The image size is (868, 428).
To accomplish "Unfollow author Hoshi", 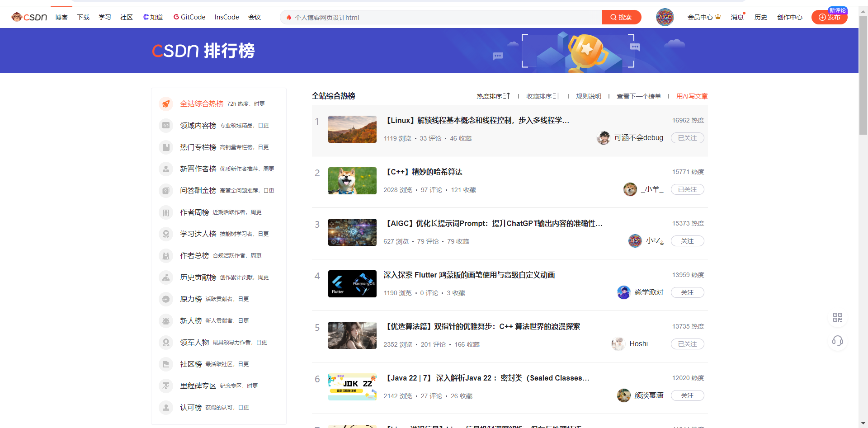I will point(687,344).
